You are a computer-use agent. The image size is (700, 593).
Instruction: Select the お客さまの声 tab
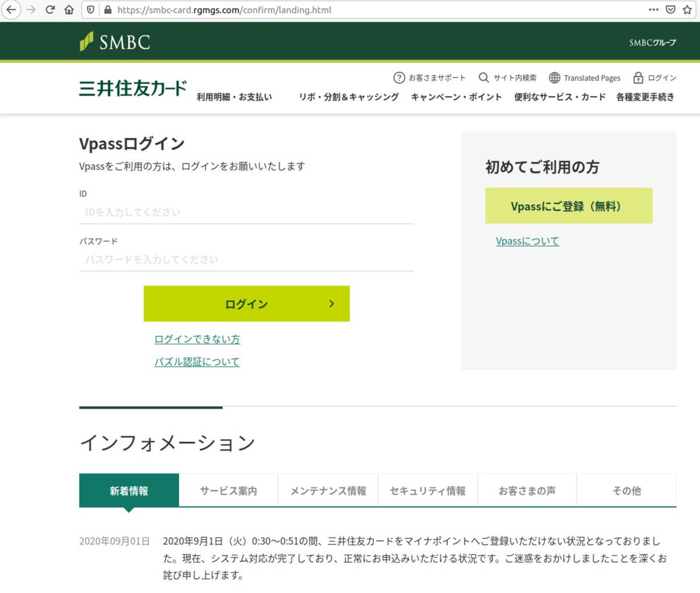[527, 490]
